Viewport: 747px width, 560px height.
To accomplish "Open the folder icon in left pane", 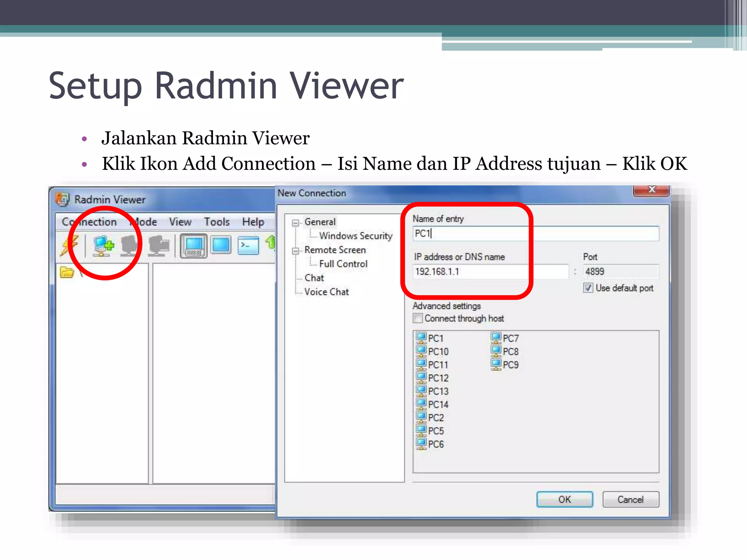I will 67,272.
